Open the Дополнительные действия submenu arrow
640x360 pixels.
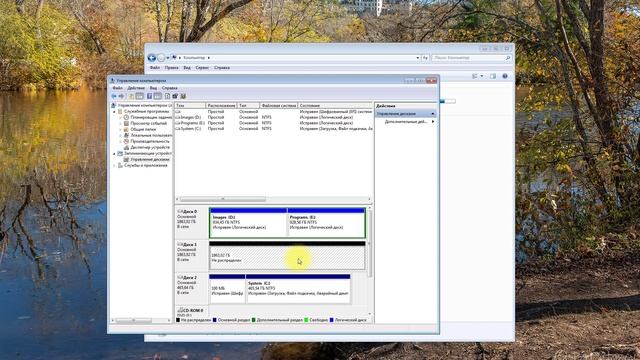[433, 122]
